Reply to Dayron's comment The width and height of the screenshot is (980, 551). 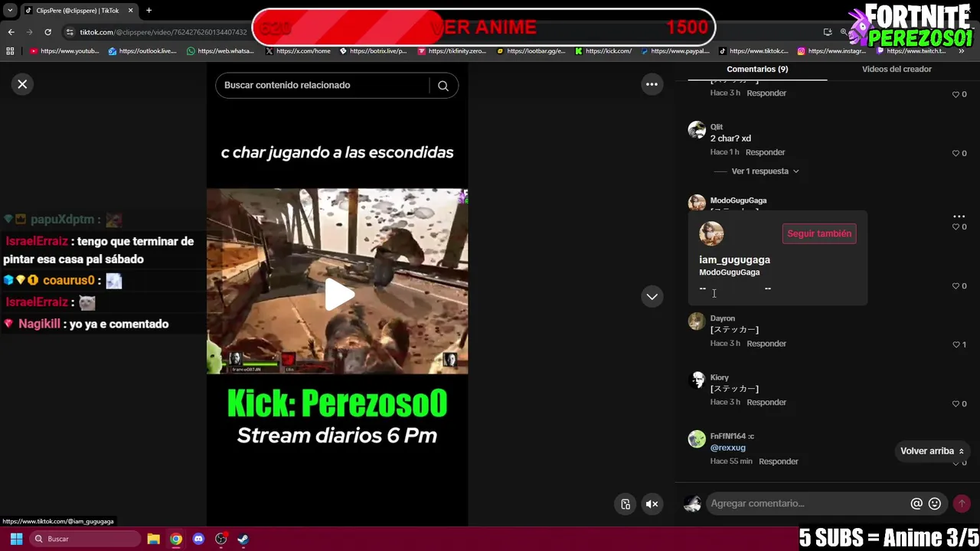(766, 344)
